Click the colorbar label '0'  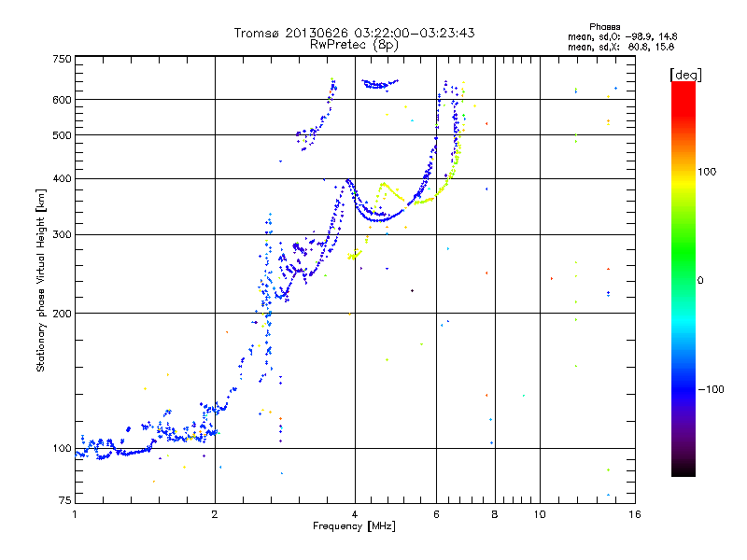pyautogui.click(x=700, y=281)
